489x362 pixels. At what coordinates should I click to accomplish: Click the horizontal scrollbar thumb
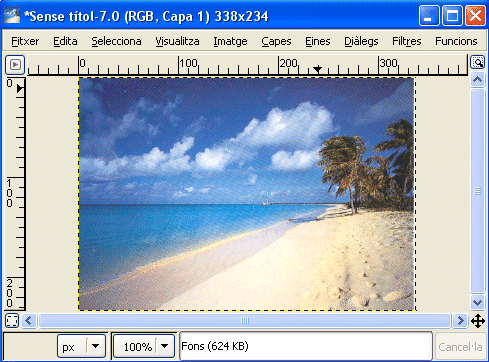(245, 321)
